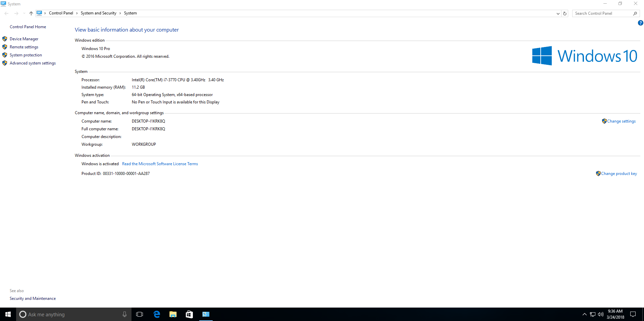Expand chevron after Control Panel breadcrumb
The width and height of the screenshot is (644, 321).
point(77,13)
